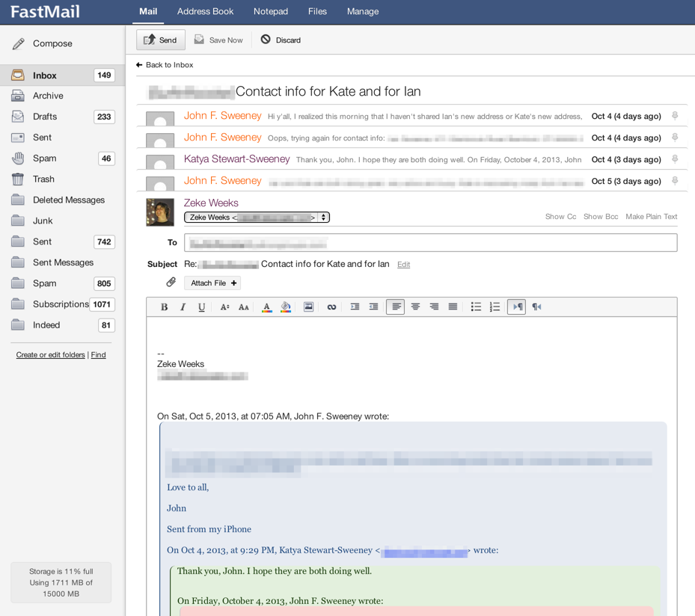The height and width of the screenshot is (616, 695).
Task: Go Back to Inbox
Action: tap(165, 64)
